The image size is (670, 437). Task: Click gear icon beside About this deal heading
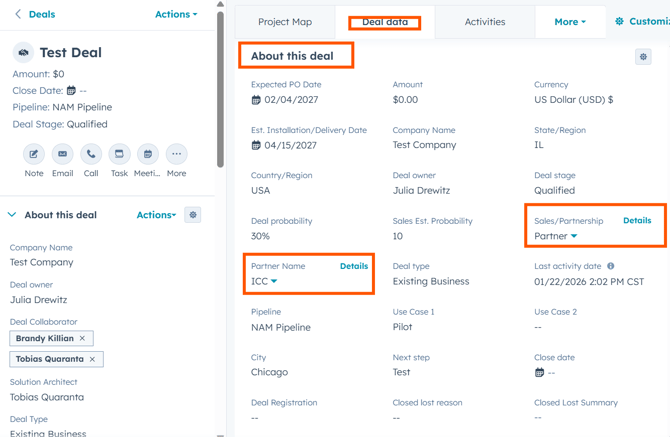[x=643, y=57]
